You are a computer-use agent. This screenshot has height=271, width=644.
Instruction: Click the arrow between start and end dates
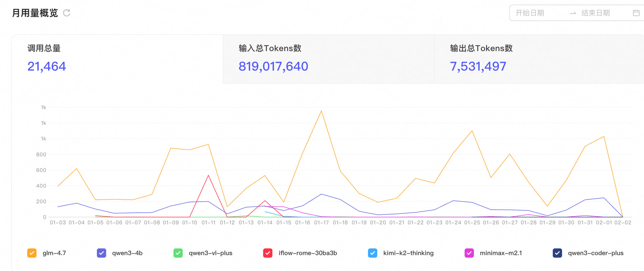click(x=573, y=13)
